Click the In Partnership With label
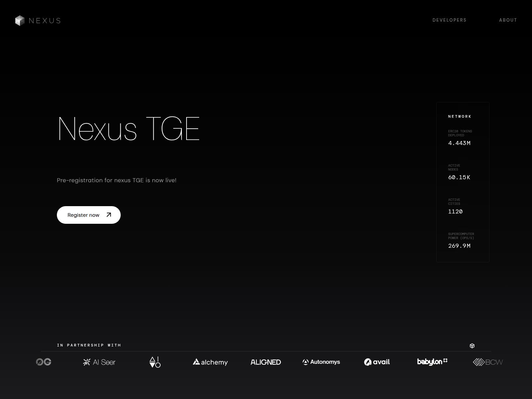This screenshot has height=399, width=532. pos(89,345)
